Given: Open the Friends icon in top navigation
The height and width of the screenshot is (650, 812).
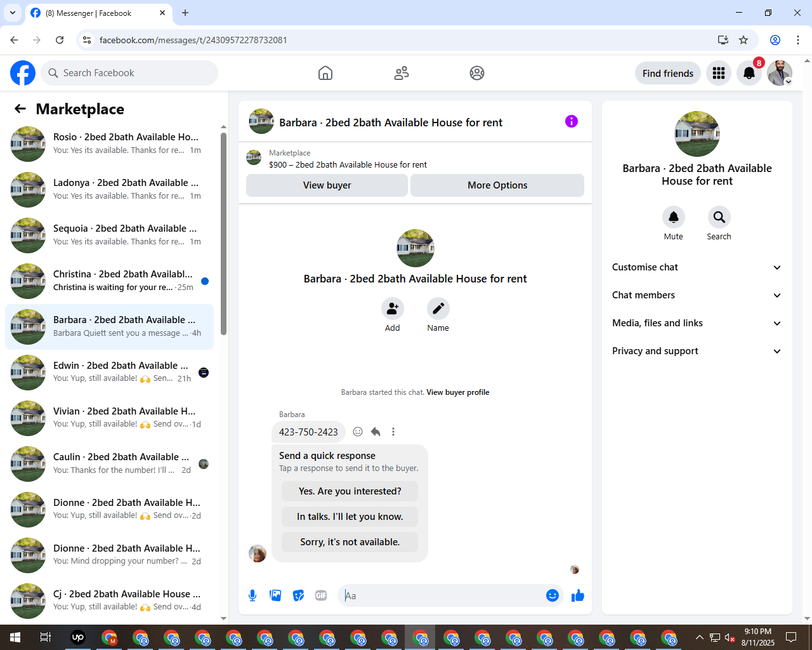Looking at the screenshot, I should [x=402, y=73].
